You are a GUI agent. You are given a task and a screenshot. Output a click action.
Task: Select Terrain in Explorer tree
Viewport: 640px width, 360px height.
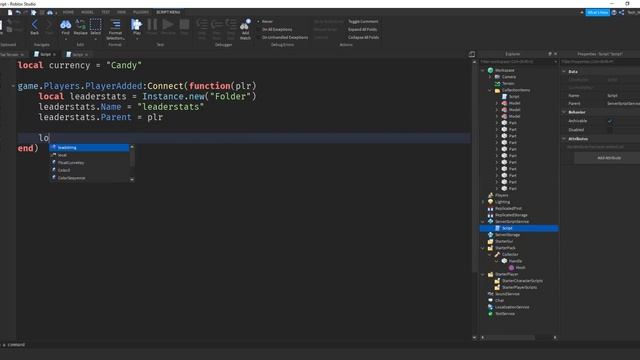pos(508,83)
